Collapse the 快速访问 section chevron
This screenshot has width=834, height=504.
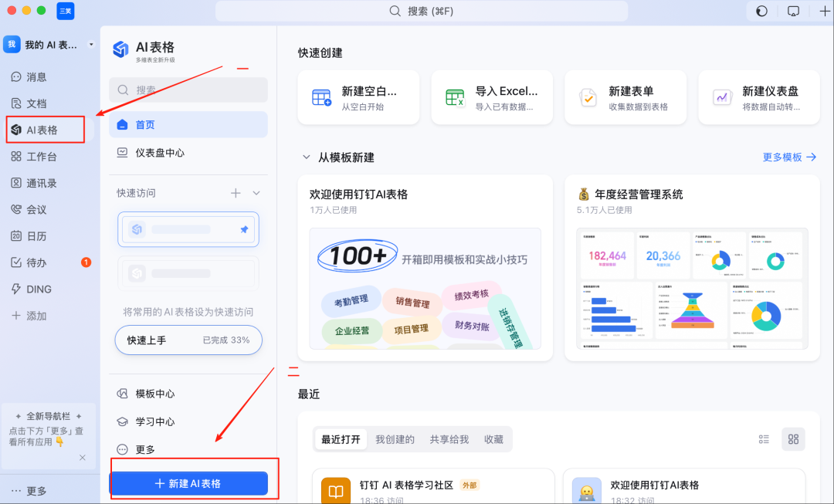(256, 193)
